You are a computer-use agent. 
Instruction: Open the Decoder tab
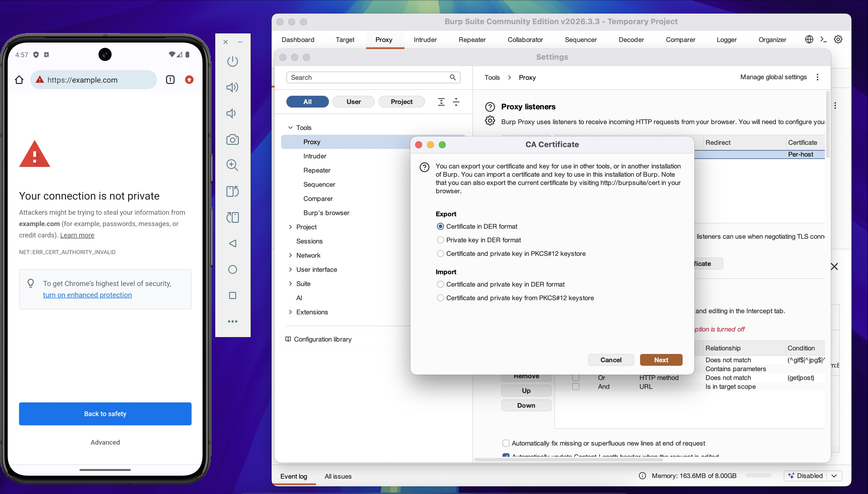631,39
